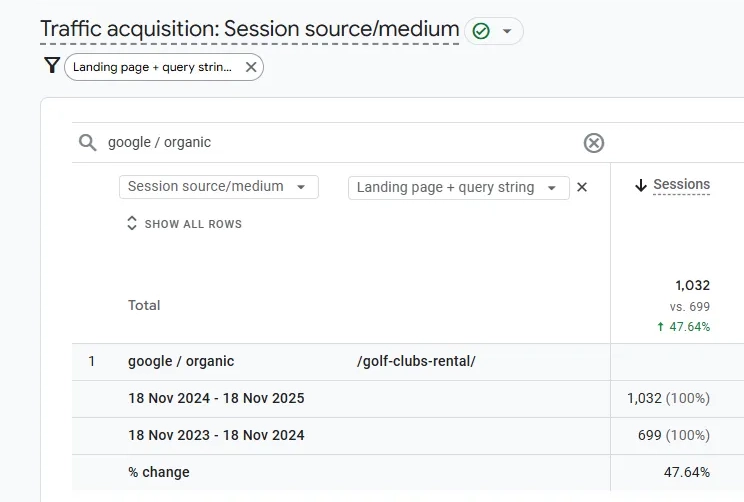This screenshot has height=502, width=744.
Task: Sort by the Sessions column header
Action: click(681, 185)
